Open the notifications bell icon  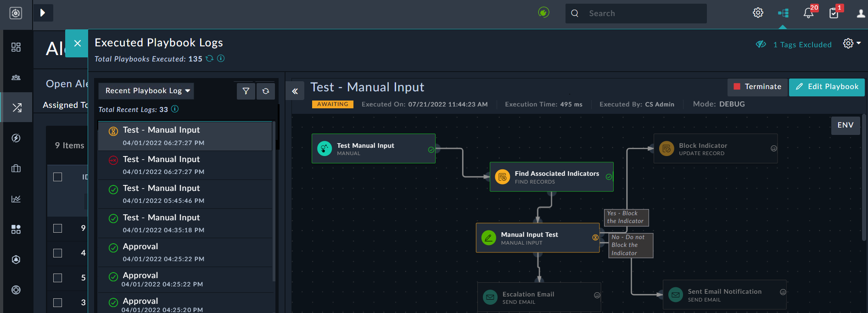tap(808, 13)
